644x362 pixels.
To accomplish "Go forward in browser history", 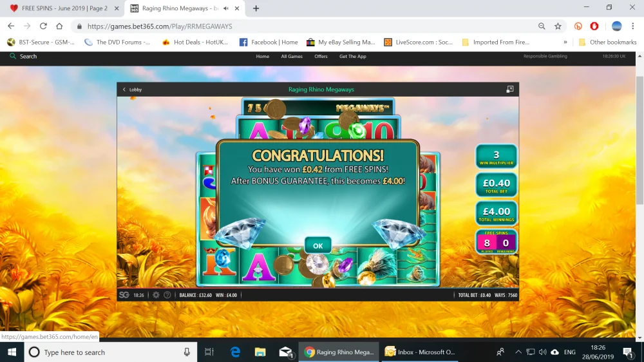I will [x=27, y=26].
